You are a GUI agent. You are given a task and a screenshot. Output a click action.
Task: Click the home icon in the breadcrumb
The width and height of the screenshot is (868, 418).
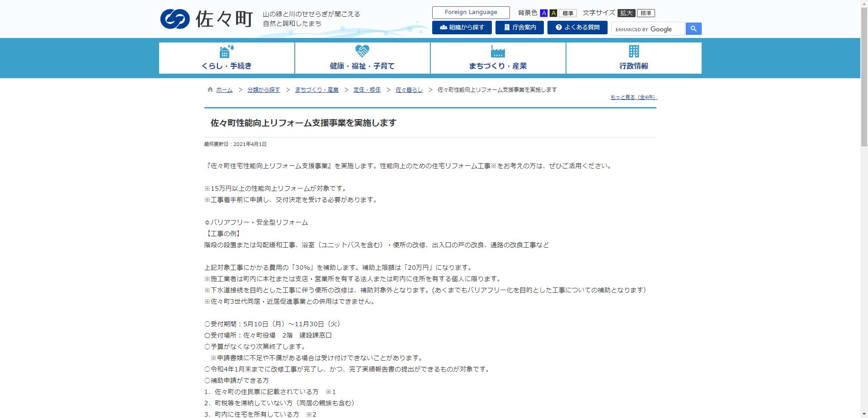click(209, 89)
